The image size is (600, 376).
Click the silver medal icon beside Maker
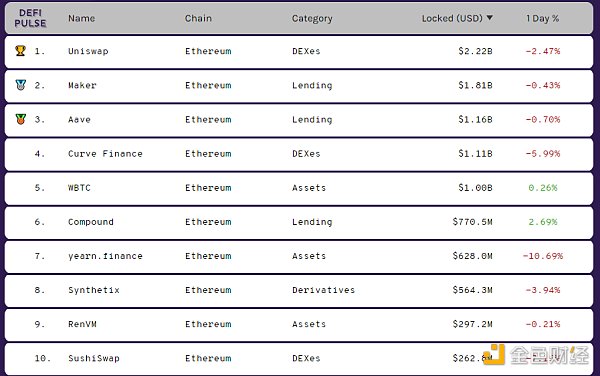(21, 85)
